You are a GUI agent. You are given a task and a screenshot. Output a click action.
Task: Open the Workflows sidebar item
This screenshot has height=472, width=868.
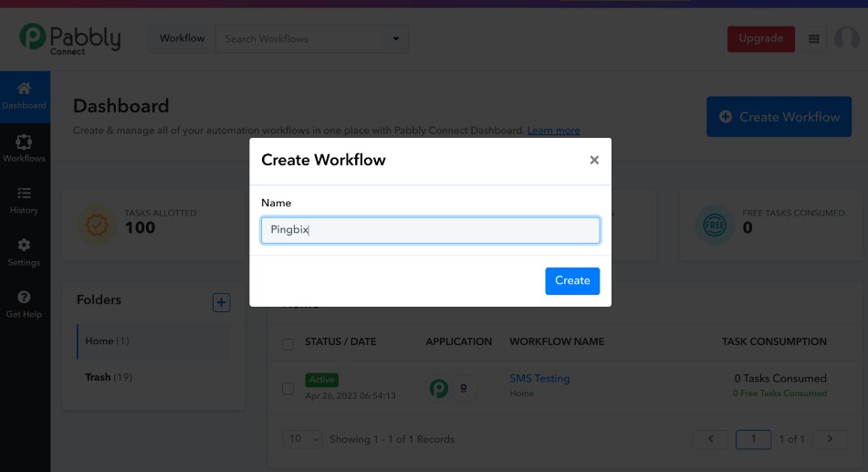coord(24,149)
